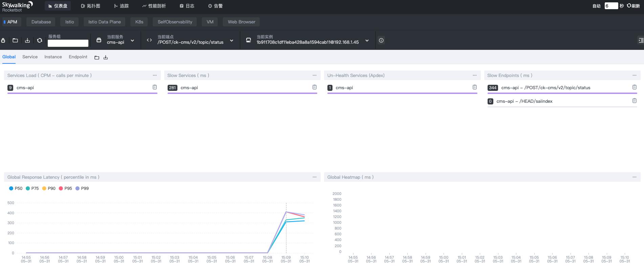Click the lock icon in the toolbar
Image resolution: width=644 pixels, height=274 pixels.
[x=3, y=40]
